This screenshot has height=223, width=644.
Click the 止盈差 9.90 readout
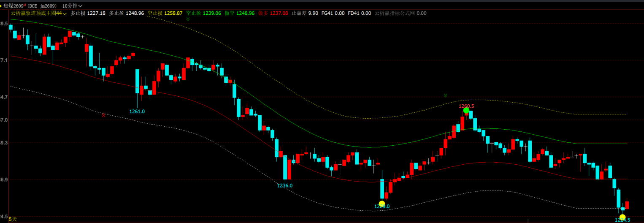[305, 13]
